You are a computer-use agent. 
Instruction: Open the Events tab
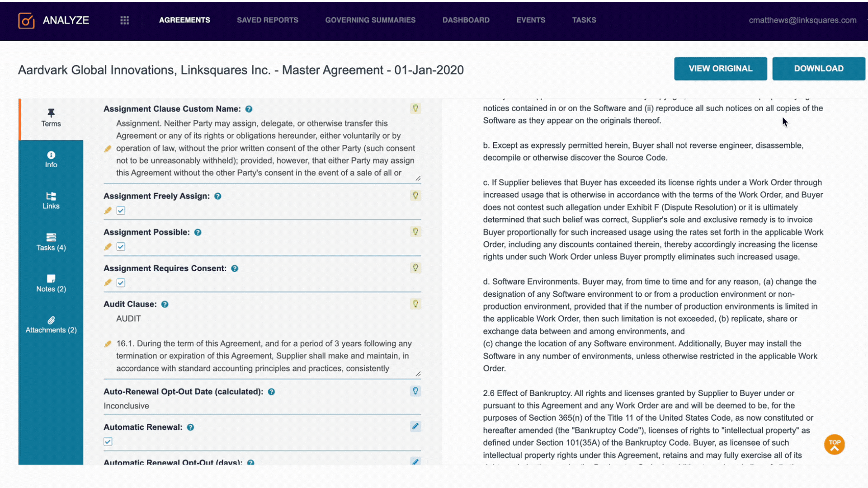tap(531, 20)
